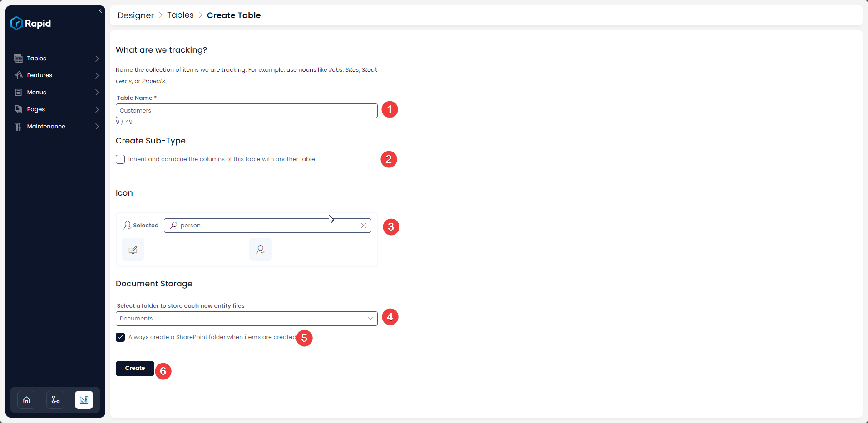Expand the Features menu chevron
Image resolution: width=868 pixels, height=423 pixels.
click(x=97, y=75)
